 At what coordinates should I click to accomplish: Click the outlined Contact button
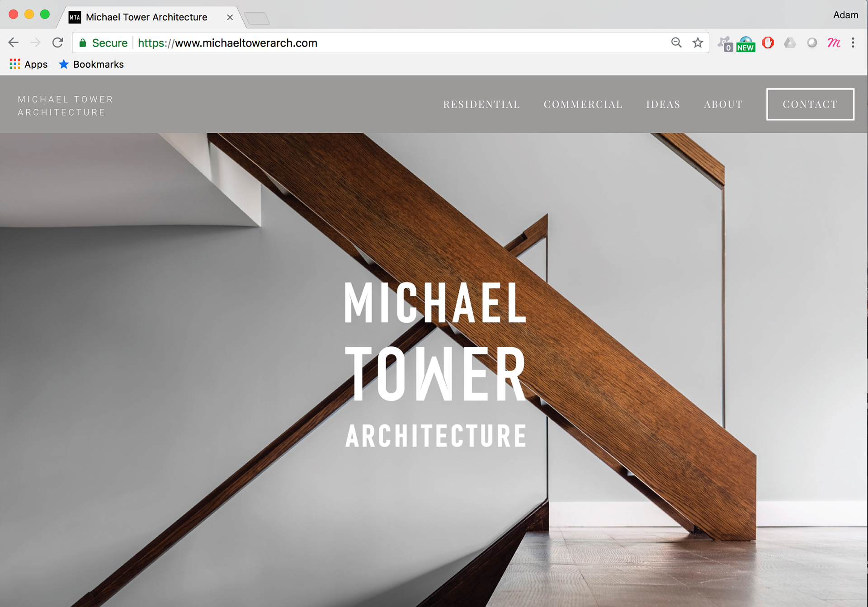coord(810,104)
